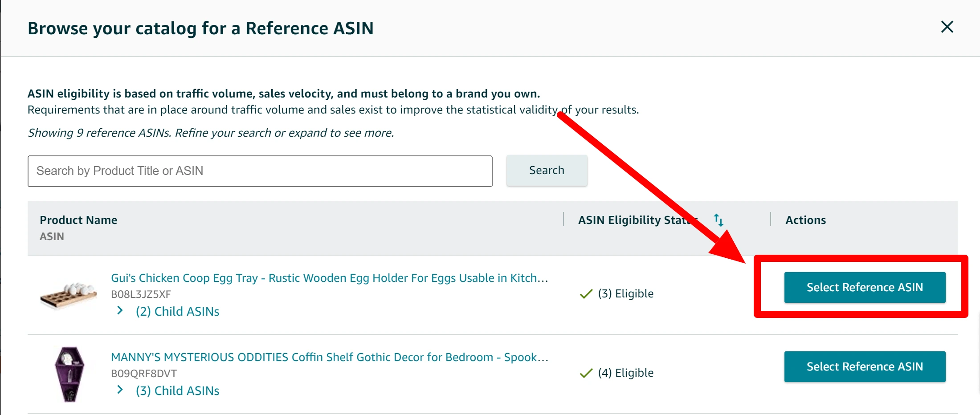Open Gui's Chicken Coop Egg Tray link
The width and height of the screenshot is (980, 415).
coord(329,278)
